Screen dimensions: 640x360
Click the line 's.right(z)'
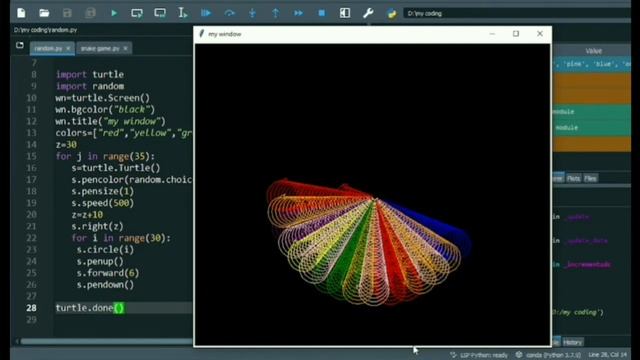pos(97,226)
